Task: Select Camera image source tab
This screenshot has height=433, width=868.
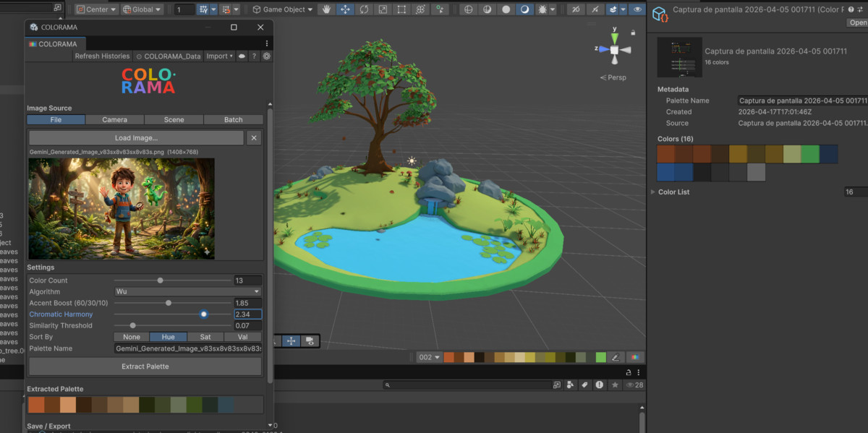Action: point(114,120)
